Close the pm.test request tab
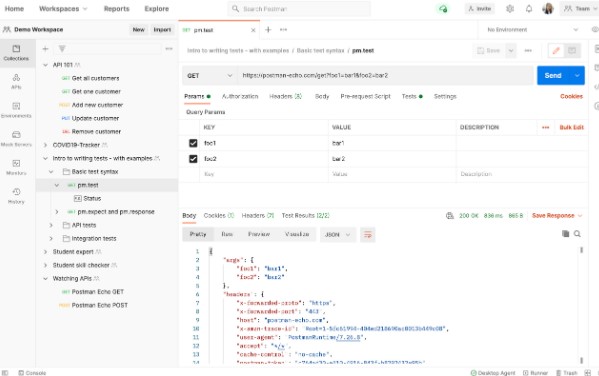This screenshot has width=599, height=376. pos(253,30)
